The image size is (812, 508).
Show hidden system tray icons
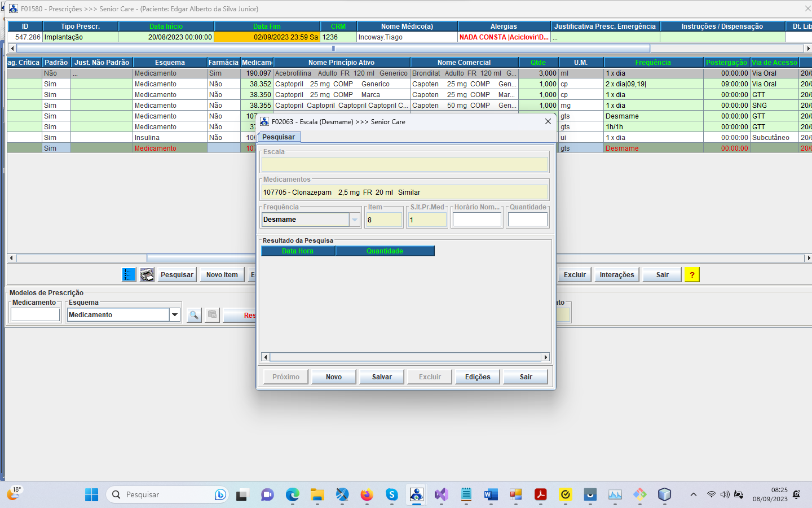[694, 495]
